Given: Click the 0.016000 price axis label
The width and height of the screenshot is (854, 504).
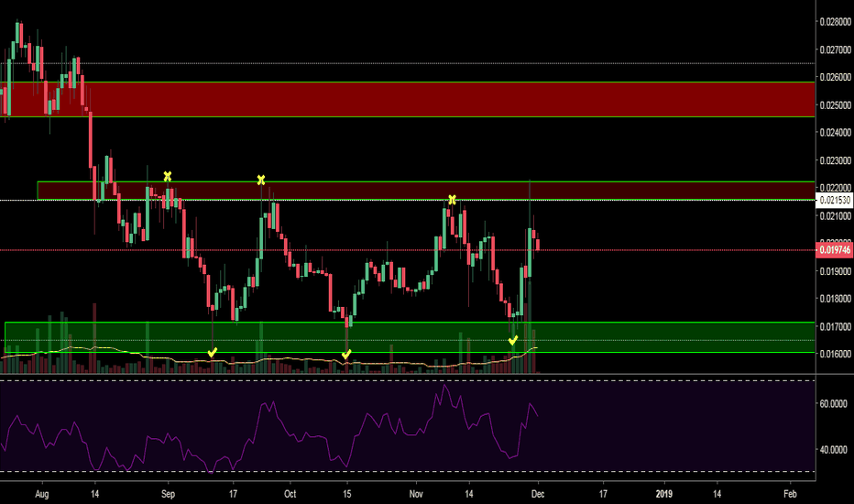Looking at the screenshot, I should (x=835, y=354).
